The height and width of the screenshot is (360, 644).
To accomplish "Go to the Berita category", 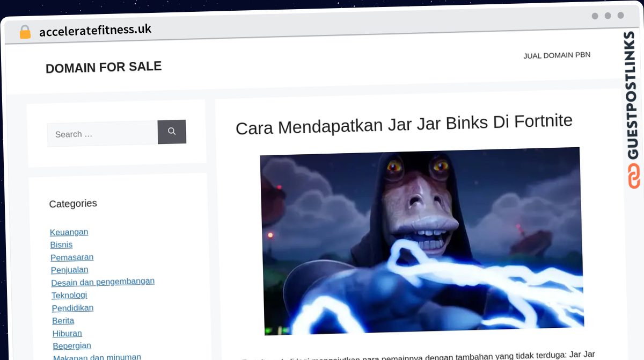I will [63, 320].
